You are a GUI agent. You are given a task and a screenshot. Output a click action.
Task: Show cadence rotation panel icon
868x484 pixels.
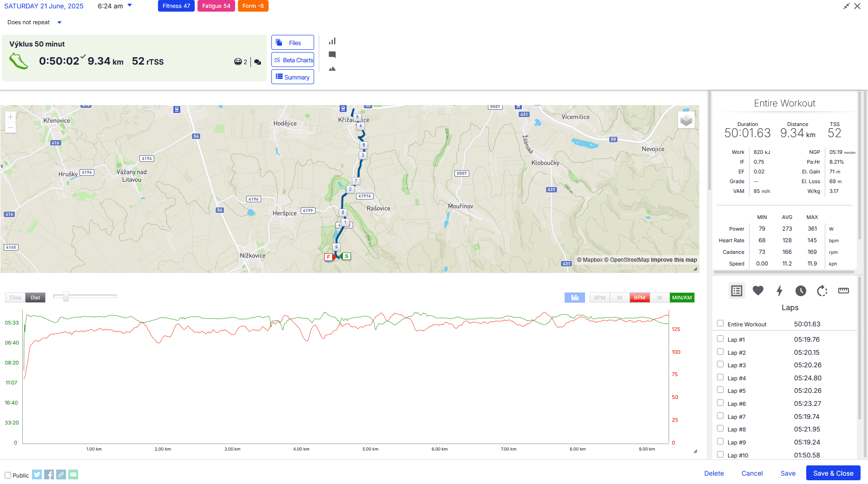pos(822,291)
